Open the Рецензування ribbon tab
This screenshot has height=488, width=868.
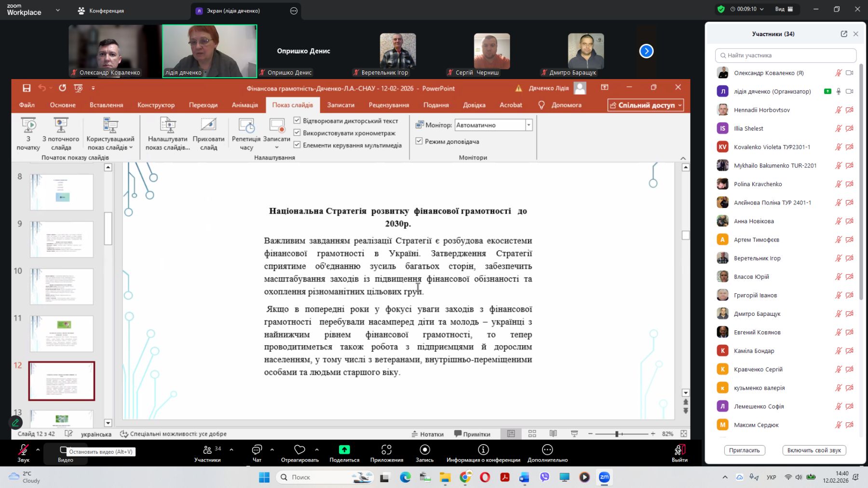(x=389, y=105)
